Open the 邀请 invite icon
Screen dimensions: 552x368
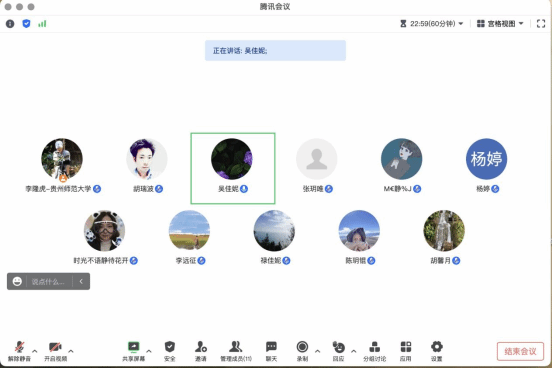click(201, 351)
